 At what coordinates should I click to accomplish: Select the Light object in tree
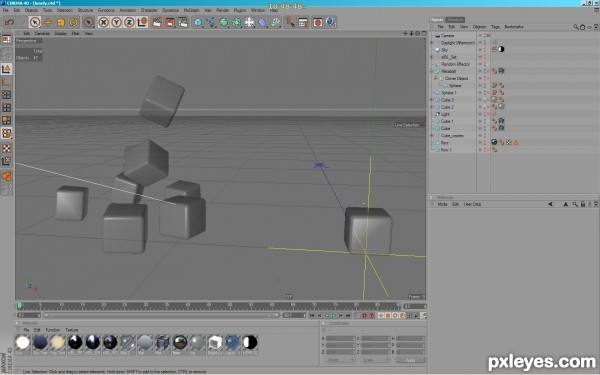pyautogui.click(x=445, y=114)
